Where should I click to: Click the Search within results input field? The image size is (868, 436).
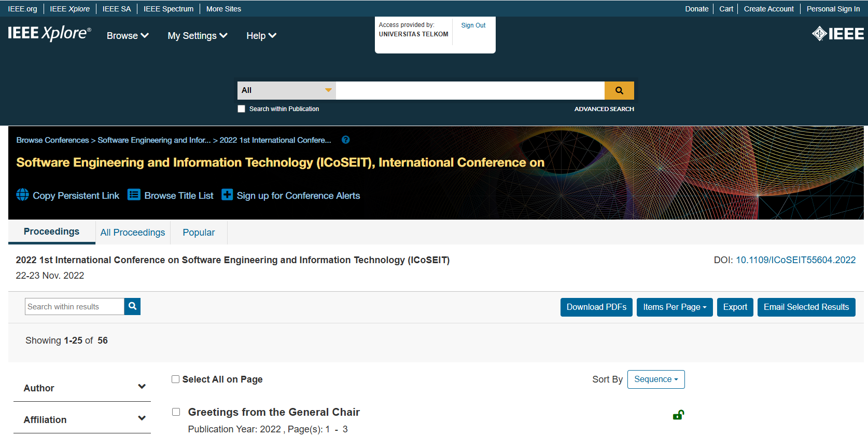(x=75, y=307)
